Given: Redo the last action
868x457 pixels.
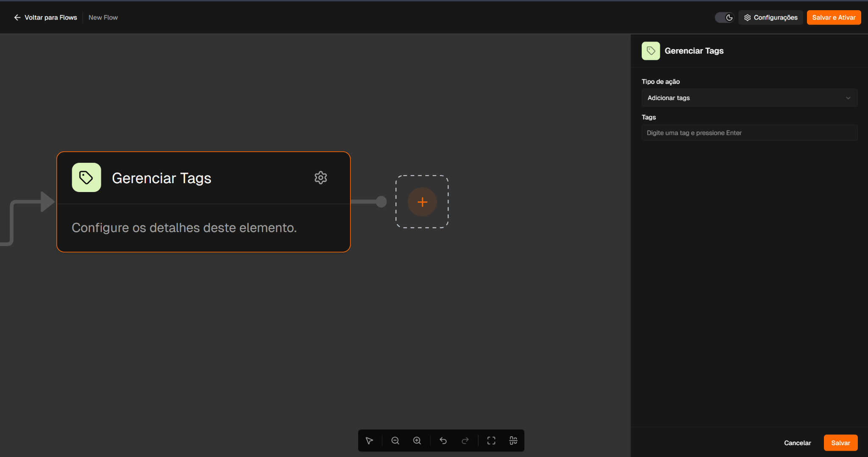Looking at the screenshot, I should point(465,440).
